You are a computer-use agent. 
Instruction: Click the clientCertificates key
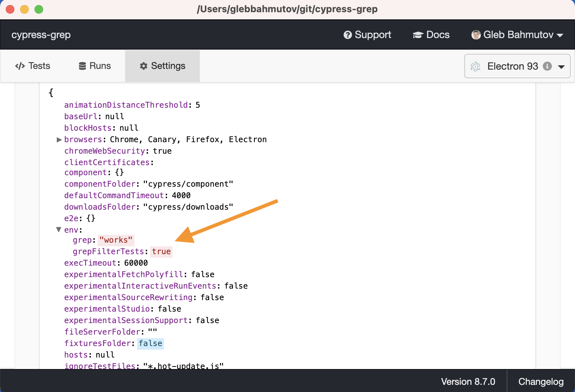107,162
